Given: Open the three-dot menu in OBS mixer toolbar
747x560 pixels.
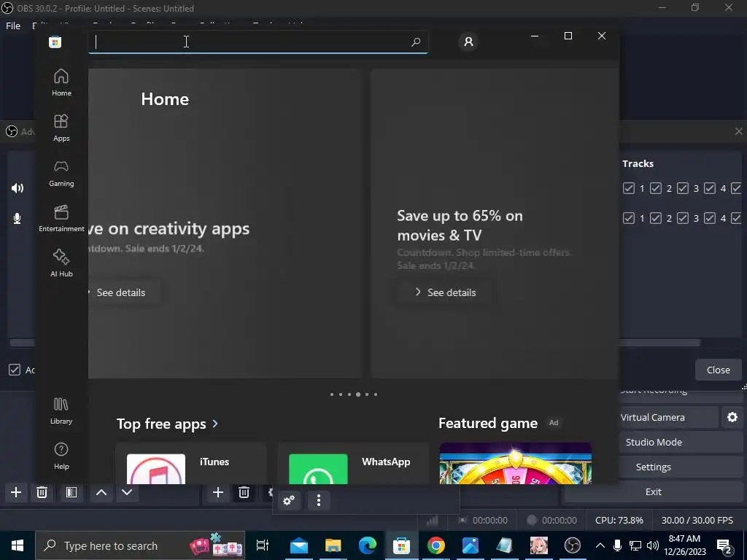Looking at the screenshot, I should point(319,500).
